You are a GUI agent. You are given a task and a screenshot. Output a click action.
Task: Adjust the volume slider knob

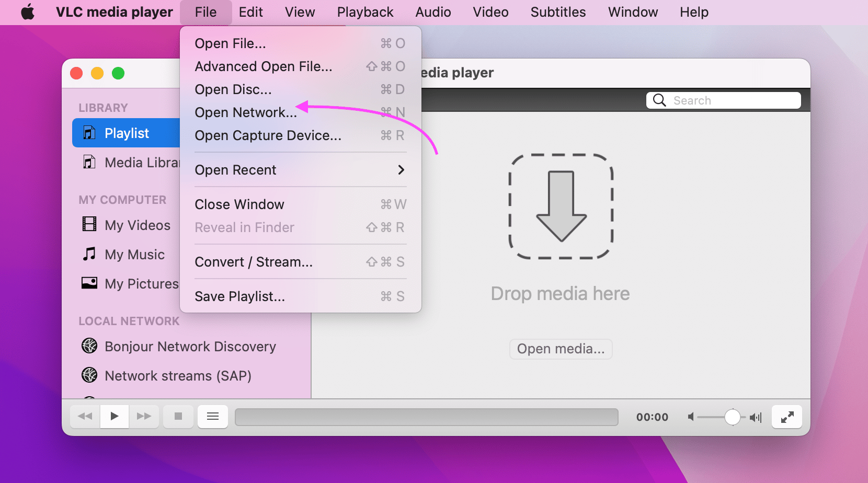coord(733,417)
